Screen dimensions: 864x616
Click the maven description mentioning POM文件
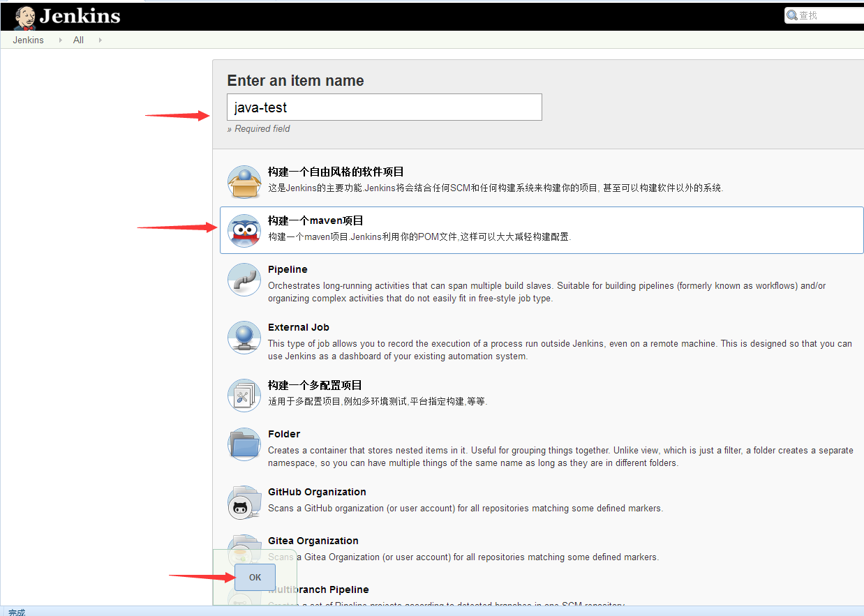419,236
